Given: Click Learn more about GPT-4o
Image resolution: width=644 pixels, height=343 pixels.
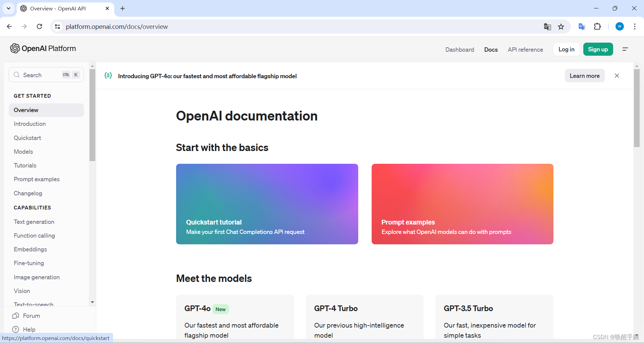Looking at the screenshot, I should [584, 76].
